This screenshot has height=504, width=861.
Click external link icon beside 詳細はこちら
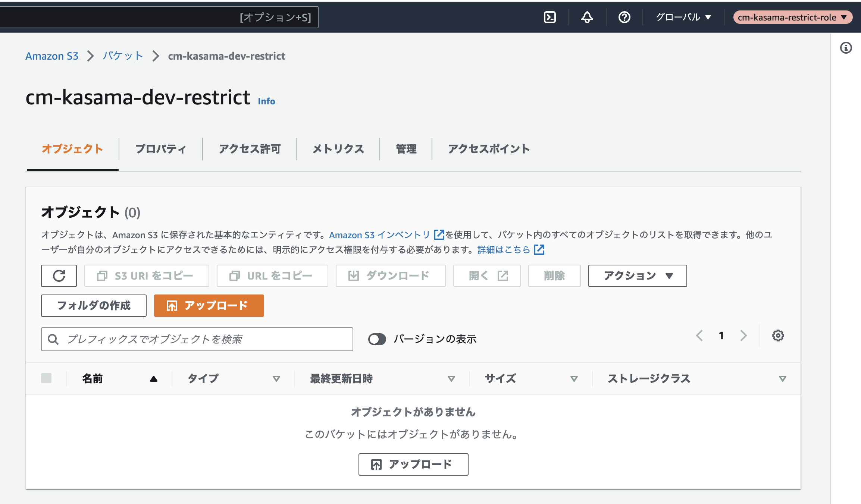click(539, 249)
